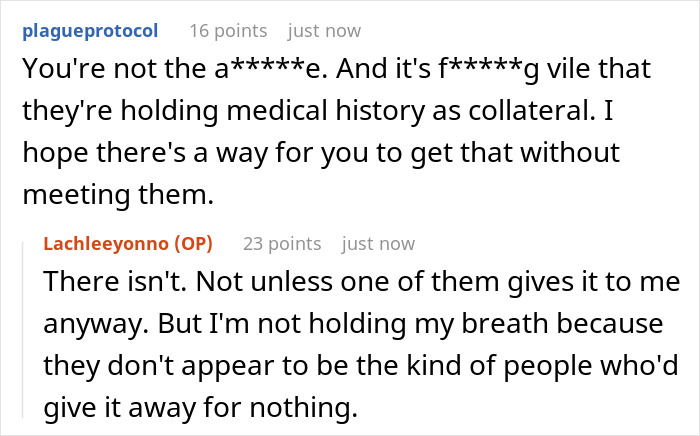This screenshot has height=436, width=700.
Task: Collapse reply thread using vertical gray line
Action: [x=23, y=330]
